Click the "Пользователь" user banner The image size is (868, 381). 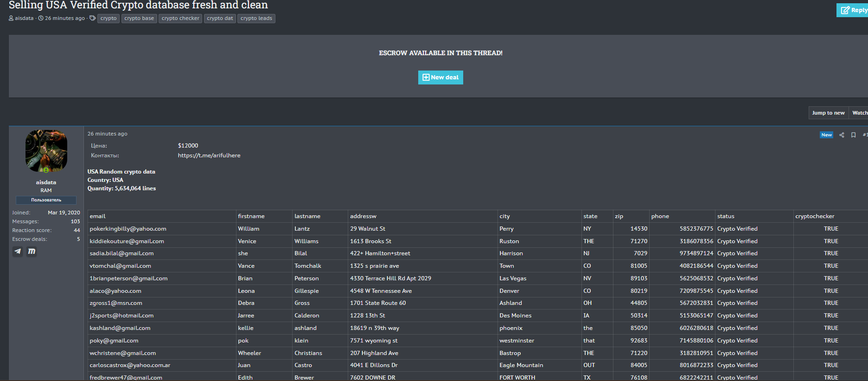(x=46, y=200)
